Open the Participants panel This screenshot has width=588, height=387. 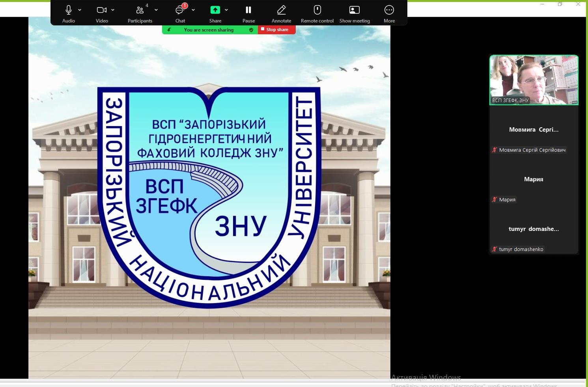coord(140,14)
